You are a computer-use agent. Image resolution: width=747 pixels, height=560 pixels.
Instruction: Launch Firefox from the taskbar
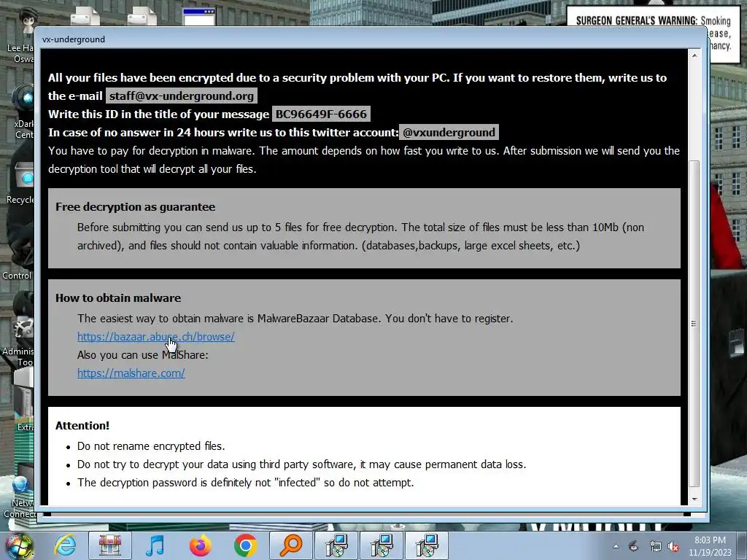pos(200,545)
